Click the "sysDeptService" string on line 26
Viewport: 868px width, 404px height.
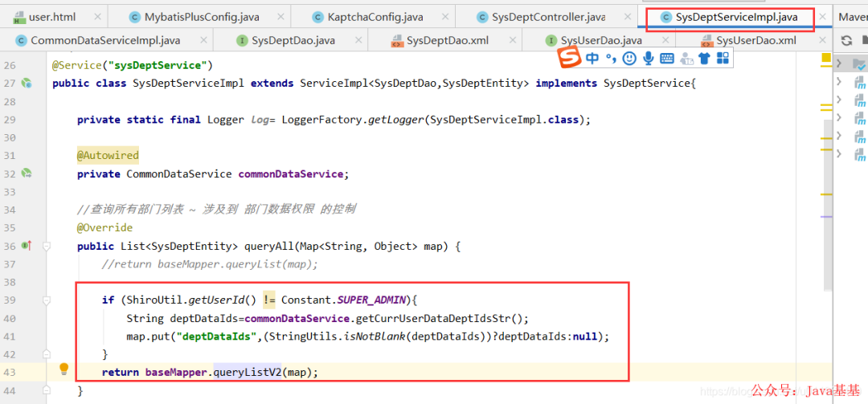(158, 65)
